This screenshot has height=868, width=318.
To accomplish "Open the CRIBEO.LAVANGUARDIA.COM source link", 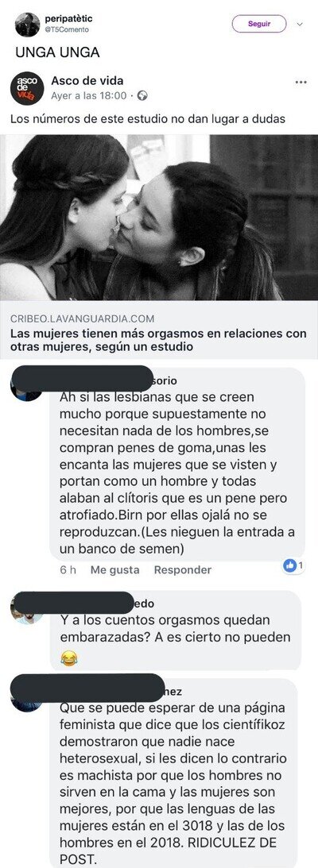I will click(x=82, y=319).
